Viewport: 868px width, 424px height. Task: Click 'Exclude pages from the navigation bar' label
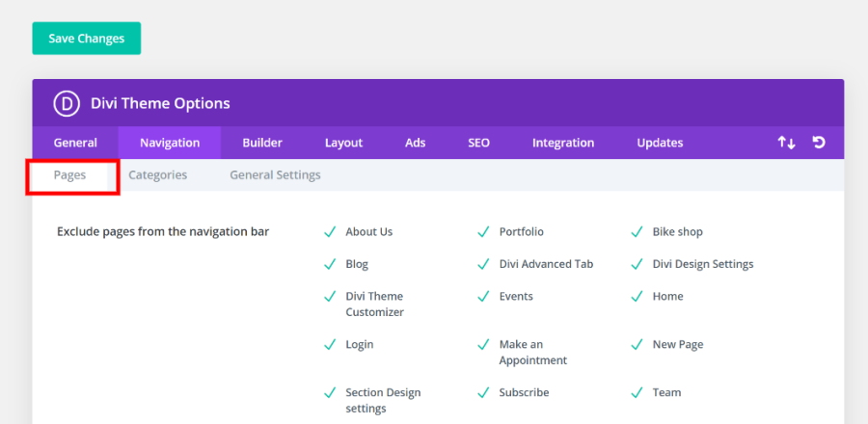pyautogui.click(x=163, y=231)
